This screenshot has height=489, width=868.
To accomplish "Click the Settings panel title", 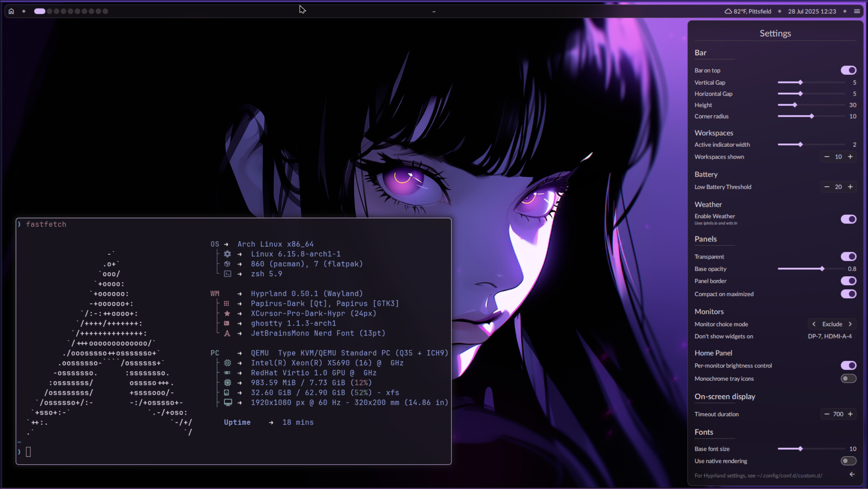I will [775, 33].
